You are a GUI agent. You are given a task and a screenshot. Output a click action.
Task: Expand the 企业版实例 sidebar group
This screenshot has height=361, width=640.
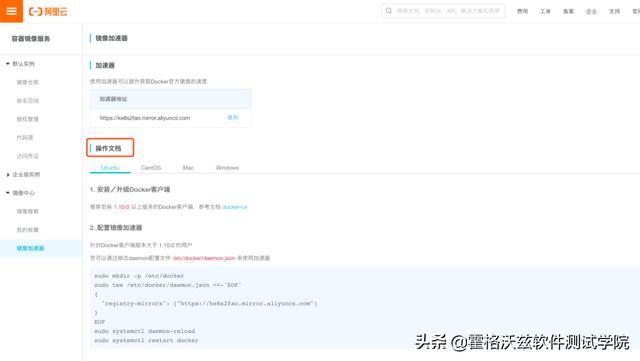click(x=23, y=174)
